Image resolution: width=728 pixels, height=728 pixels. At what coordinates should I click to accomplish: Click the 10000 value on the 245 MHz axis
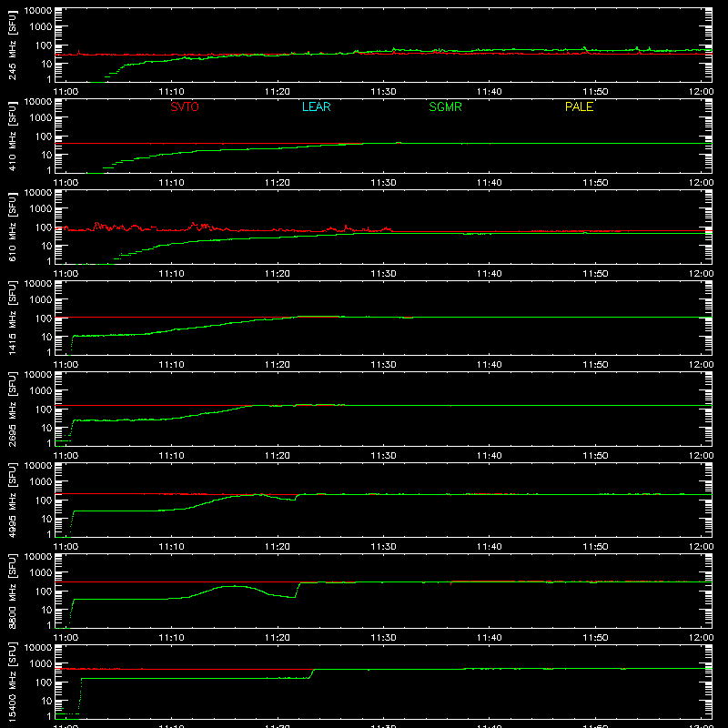38,11
